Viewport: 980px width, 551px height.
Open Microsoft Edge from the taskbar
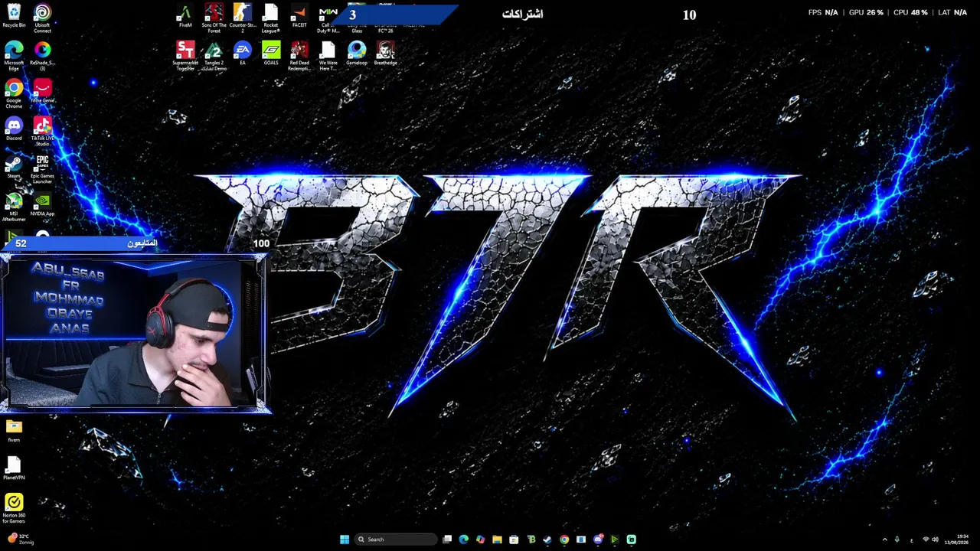coord(463,540)
